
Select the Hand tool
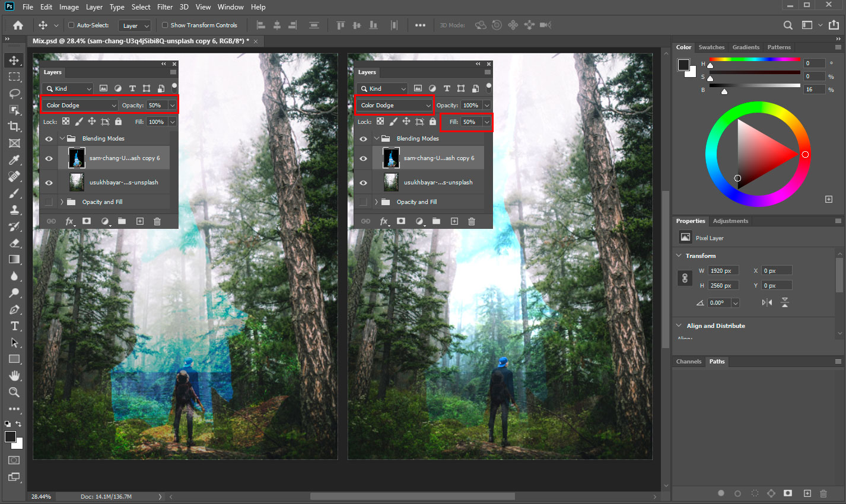[14, 375]
